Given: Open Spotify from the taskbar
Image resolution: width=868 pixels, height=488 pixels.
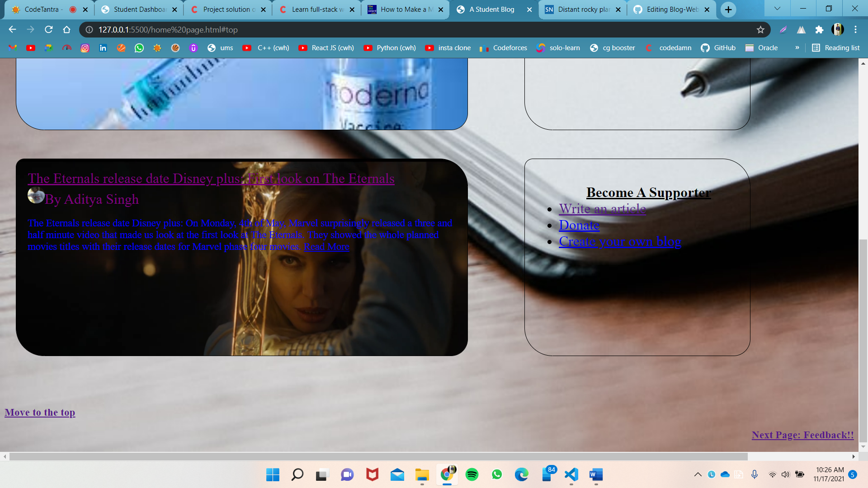Looking at the screenshot, I should [x=472, y=474].
